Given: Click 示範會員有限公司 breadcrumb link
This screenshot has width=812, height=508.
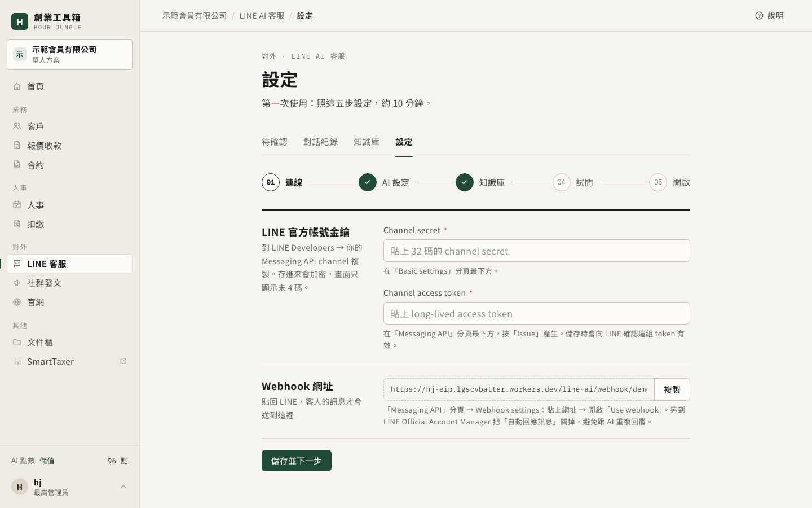Looking at the screenshot, I should 195,16.
